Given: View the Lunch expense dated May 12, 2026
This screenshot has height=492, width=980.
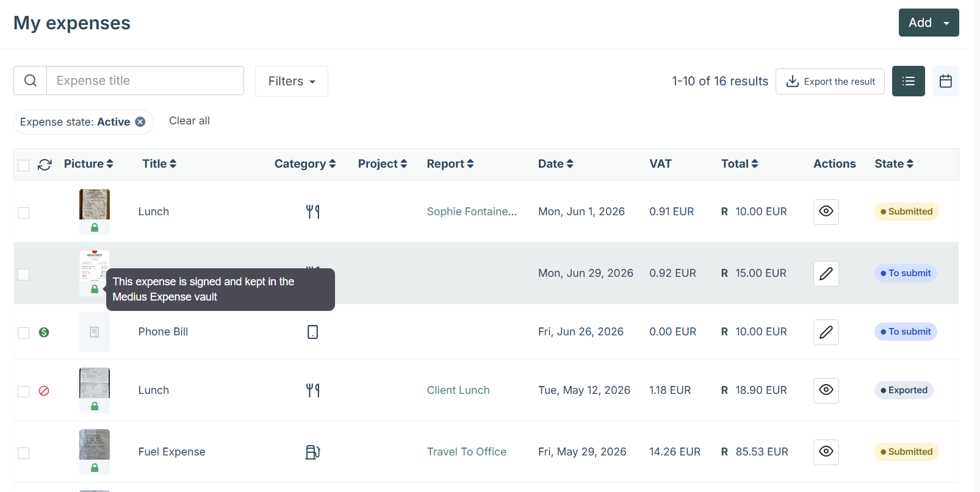Looking at the screenshot, I should point(826,390).
